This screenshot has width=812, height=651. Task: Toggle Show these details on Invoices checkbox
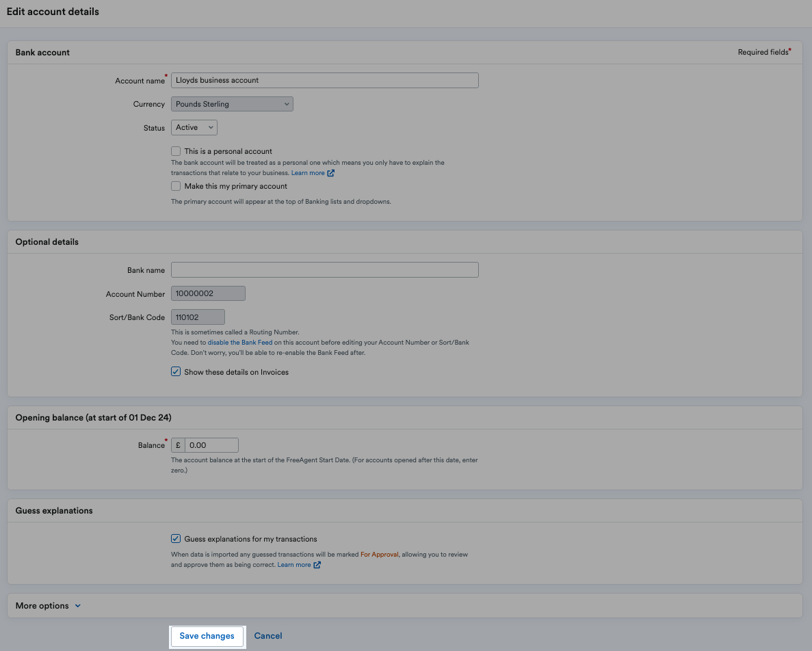pos(176,371)
